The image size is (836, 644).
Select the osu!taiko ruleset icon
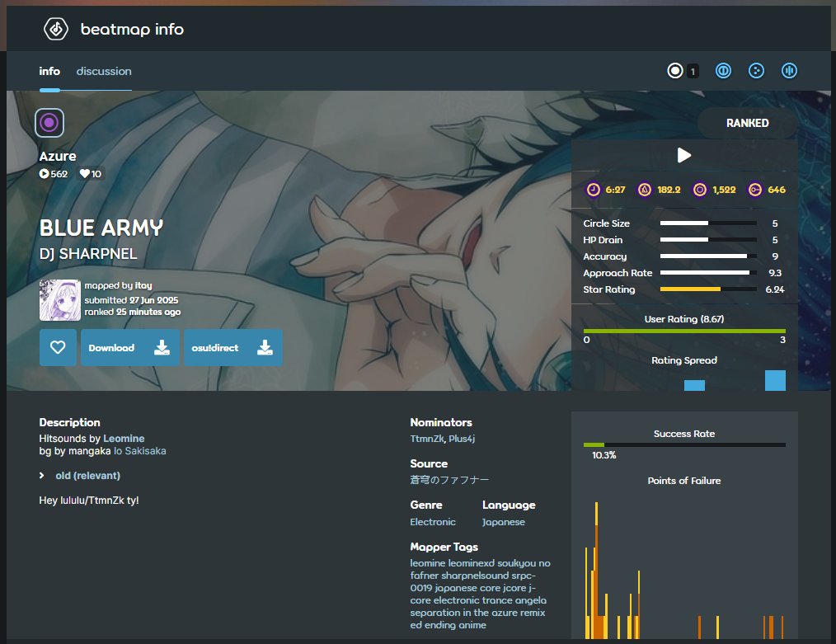723,70
